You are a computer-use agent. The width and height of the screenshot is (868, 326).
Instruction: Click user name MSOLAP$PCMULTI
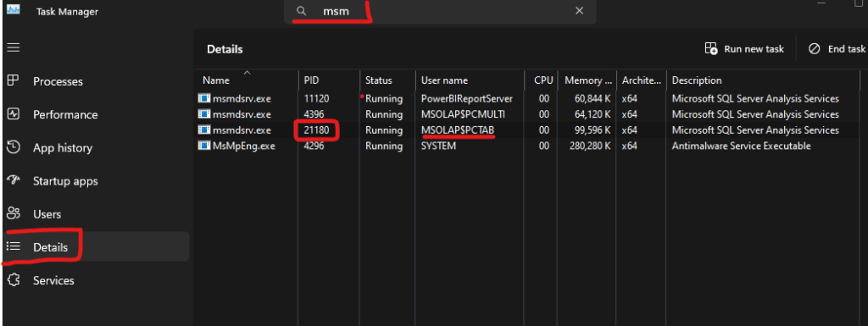tap(463, 114)
